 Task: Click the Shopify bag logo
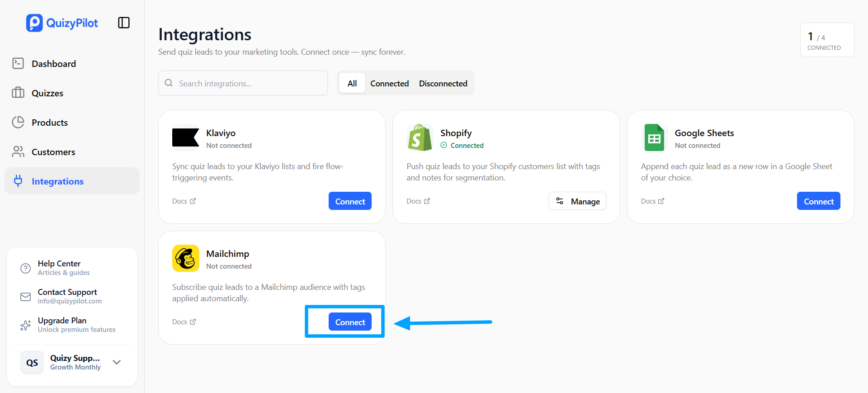tap(420, 137)
